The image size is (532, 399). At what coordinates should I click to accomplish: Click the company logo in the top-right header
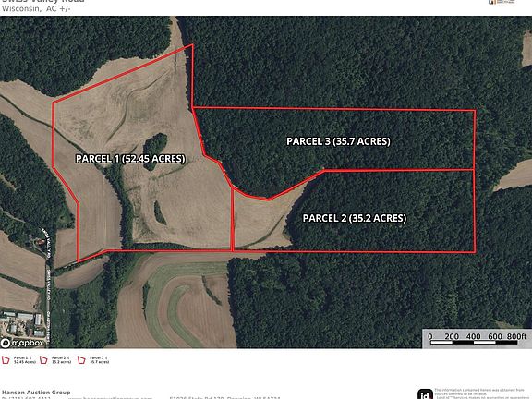pyautogui.click(x=502, y=2)
